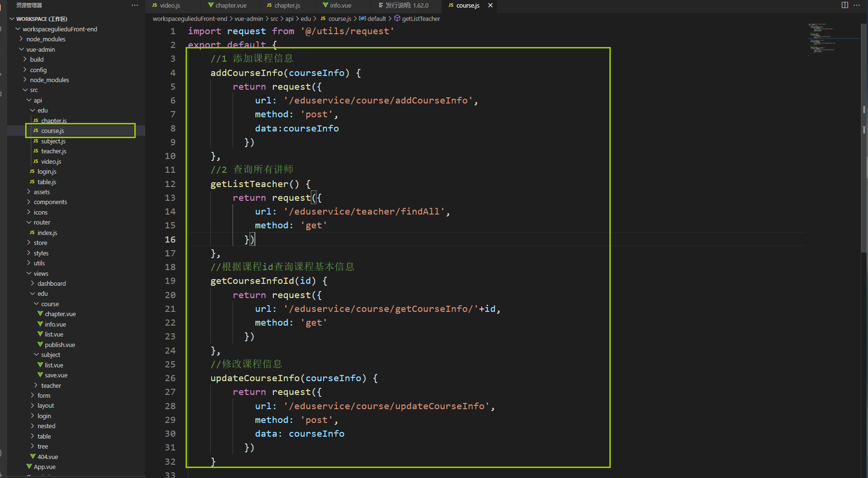The width and height of the screenshot is (868, 478).
Task: Expand the layout folder
Action: tap(33, 405)
